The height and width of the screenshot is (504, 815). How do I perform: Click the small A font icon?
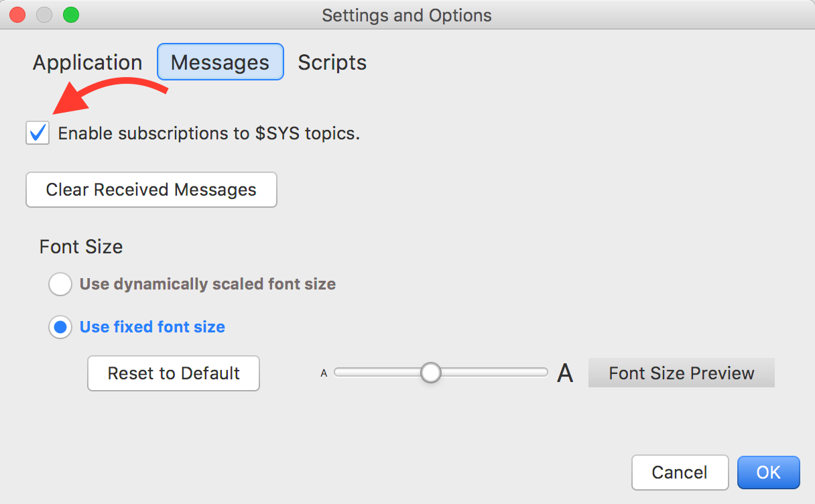click(x=324, y=373)
